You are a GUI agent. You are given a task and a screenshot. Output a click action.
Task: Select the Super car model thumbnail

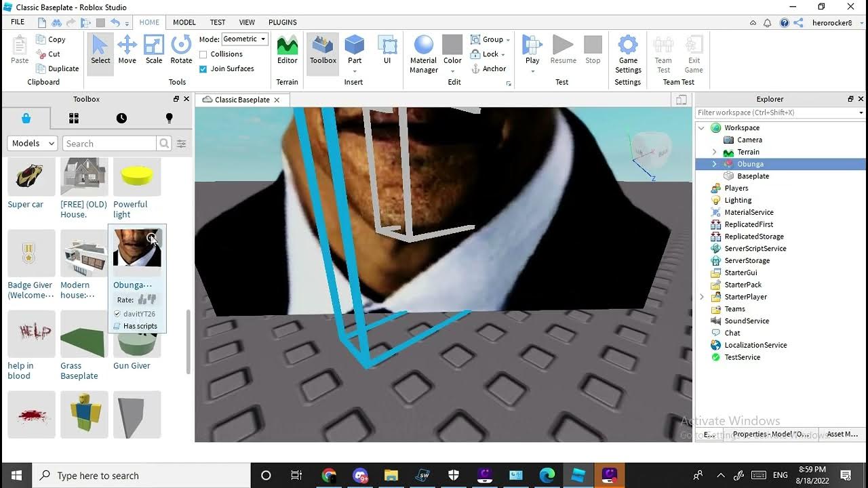pos(31,176)
